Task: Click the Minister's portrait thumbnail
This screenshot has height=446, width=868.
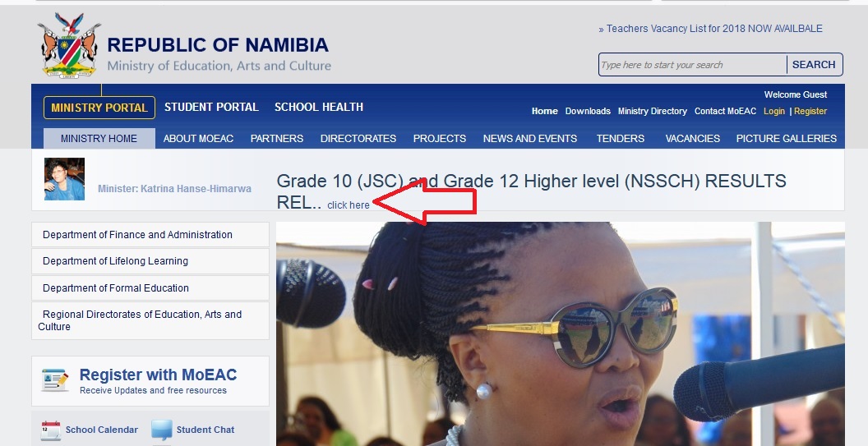Action: [64, 179]
